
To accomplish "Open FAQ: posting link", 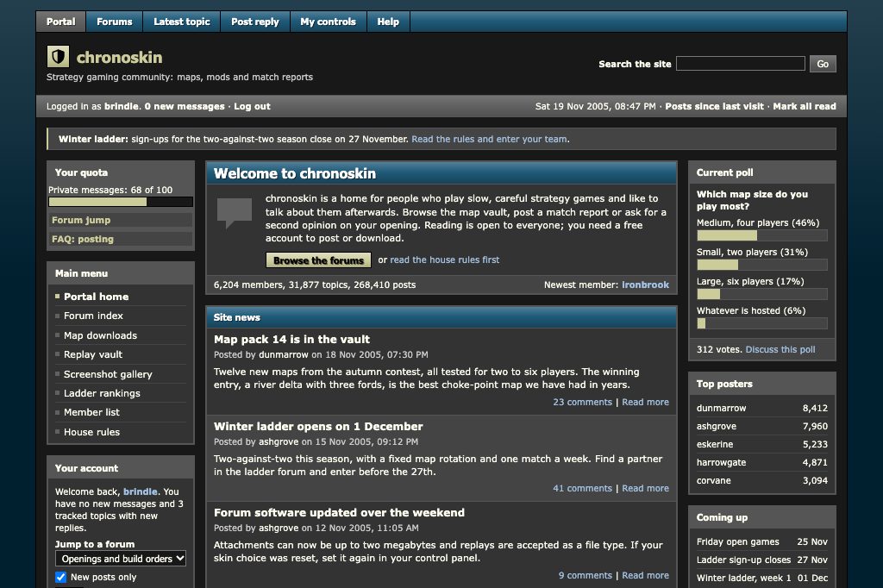I will click(121, 240).
